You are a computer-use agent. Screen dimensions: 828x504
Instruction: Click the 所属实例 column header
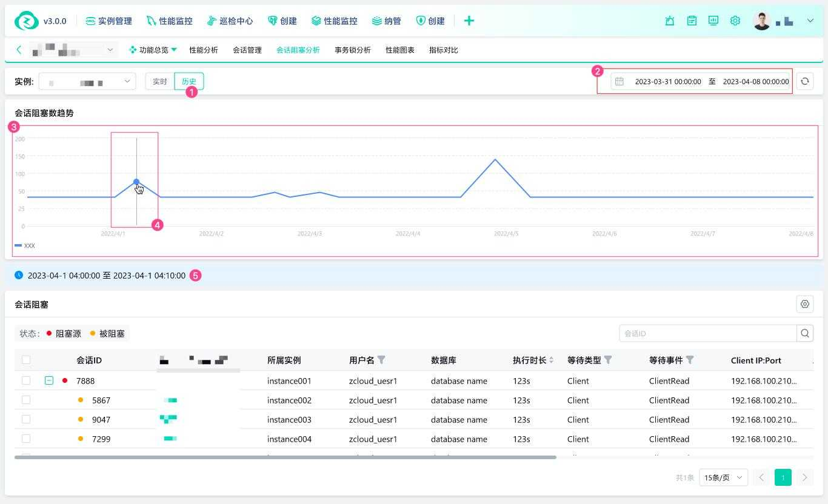pyautogui.click(x=284, y=360)
